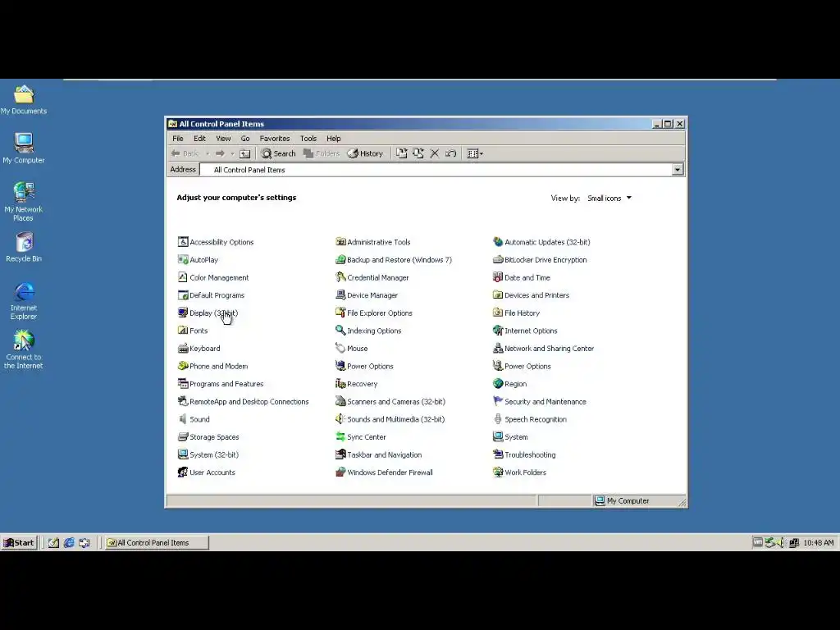This screenshot has width=840, height=630.
Task: Click the Display (32-bit) link
Action: (x=213, y=313)
